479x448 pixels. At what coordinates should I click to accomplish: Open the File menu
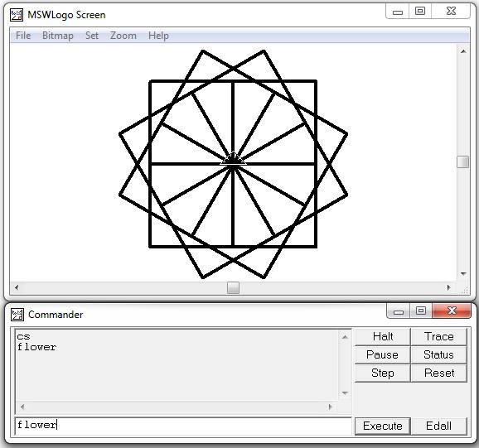[x=23, y=36]
